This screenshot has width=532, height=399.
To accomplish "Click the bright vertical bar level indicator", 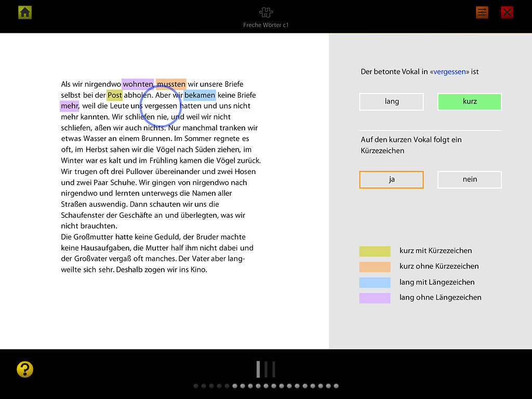I will click(258, 369).
